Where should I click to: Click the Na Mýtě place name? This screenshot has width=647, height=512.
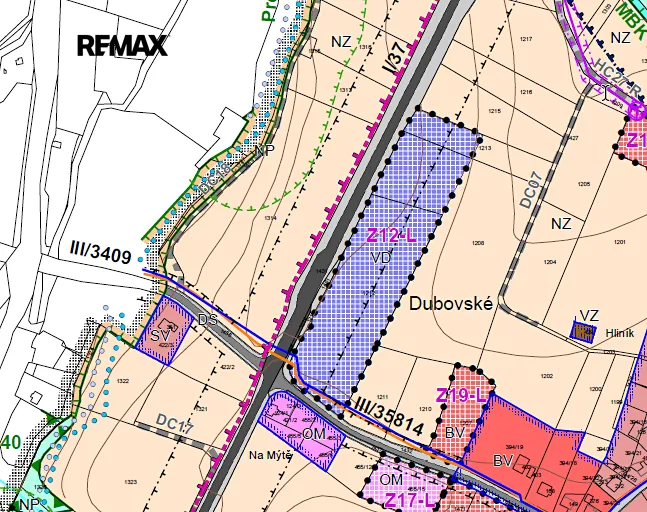click(x=271, y=455)
